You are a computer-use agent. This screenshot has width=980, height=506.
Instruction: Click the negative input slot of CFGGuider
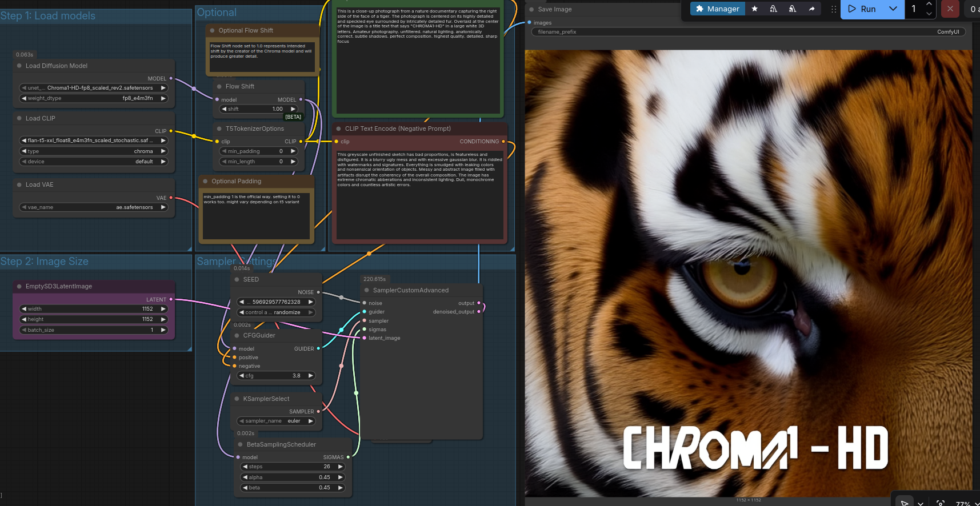click(x=234, y=366)
